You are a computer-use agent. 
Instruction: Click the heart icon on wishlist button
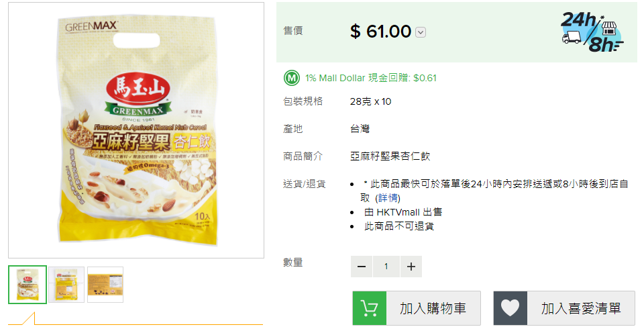(x=511, y=308)
